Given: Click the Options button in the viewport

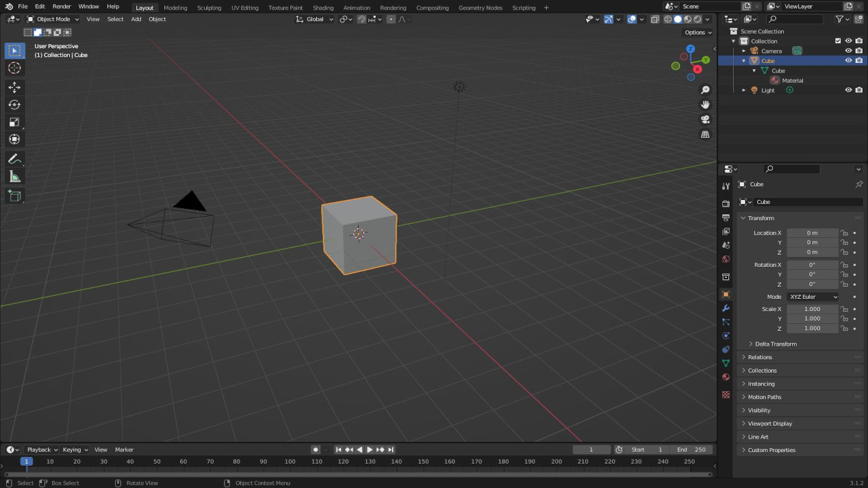Looking at the screenshot, I should click(x=696, y=32).
